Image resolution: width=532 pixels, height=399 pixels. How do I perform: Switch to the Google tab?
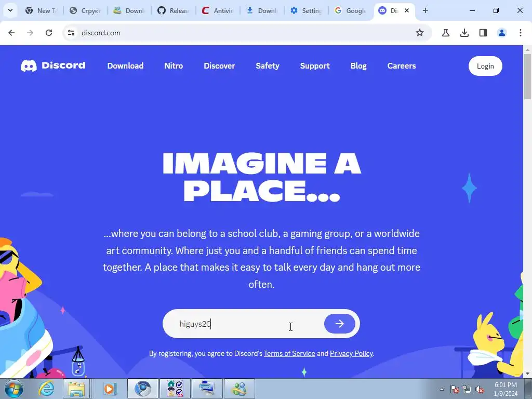[350, 10]
